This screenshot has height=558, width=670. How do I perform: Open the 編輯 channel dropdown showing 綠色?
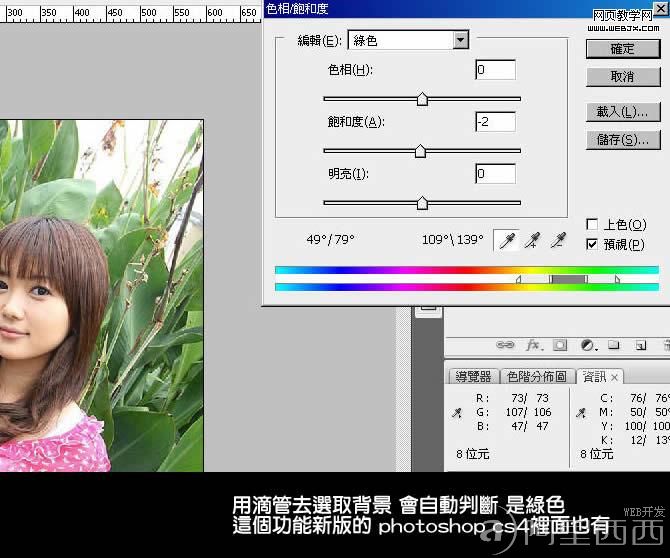408,40
